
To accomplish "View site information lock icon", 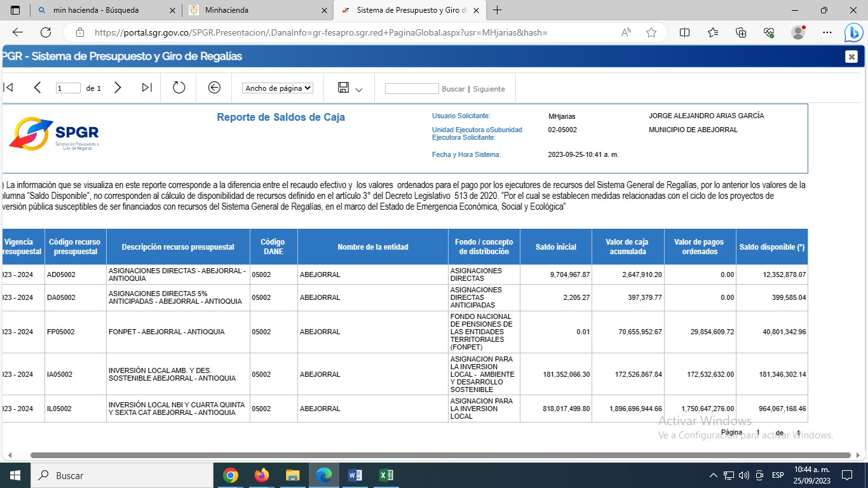I will pyautogui.click(x=79, y=32).
